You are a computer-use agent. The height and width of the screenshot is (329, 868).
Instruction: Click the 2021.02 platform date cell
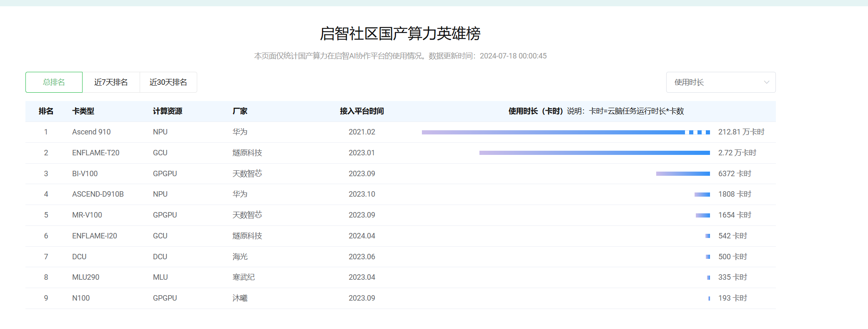pos(362,132)
